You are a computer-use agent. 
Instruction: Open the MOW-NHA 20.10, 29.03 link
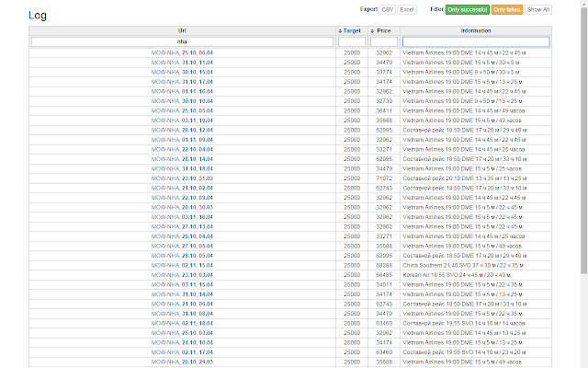[x=181, y=361]
